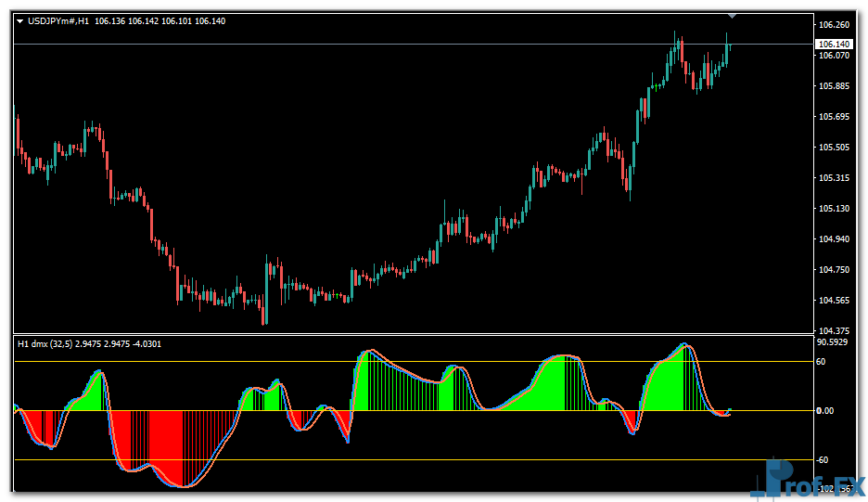Click the 105.885 price axis label
This screenshot has width=868, height=502.
click(834, 86)
